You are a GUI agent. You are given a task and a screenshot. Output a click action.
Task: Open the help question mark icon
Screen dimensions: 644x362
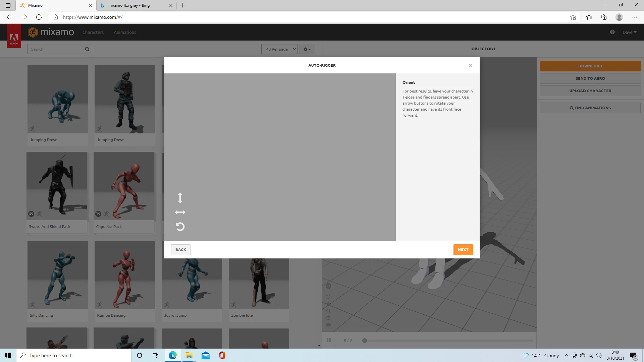point(612,32)
